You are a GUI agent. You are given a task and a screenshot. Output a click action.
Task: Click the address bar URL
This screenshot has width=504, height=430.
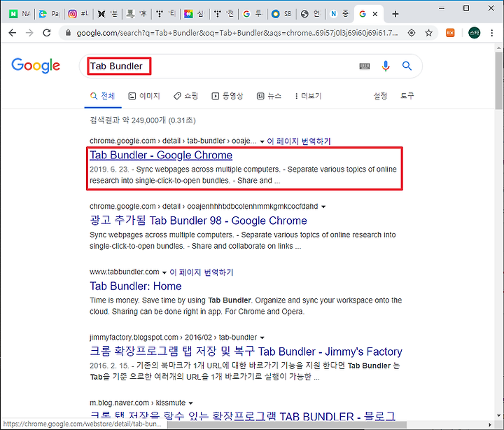(x=237, y=33)
